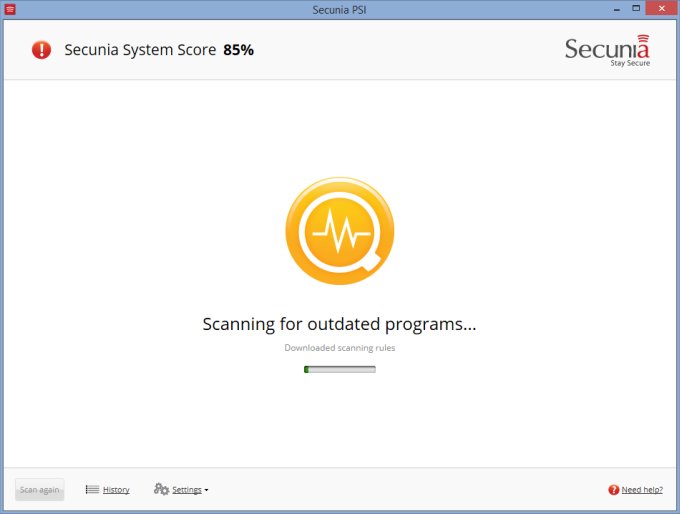Click the Settings gears icon
Screen dimensions: 680x514
click(x=161, y=489)
